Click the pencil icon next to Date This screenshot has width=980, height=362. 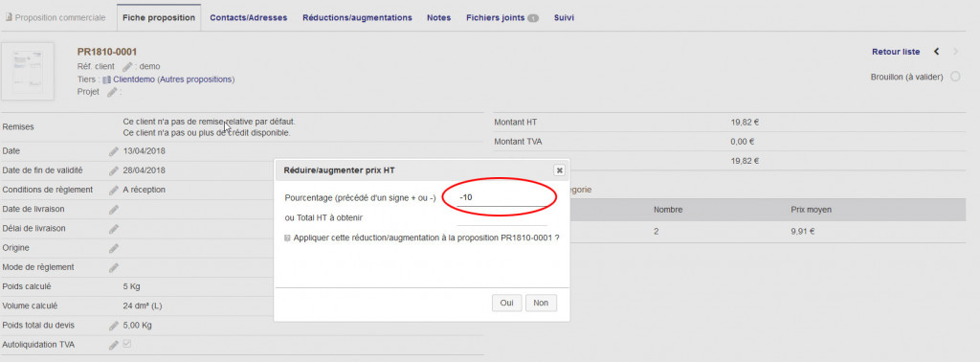pos(113,150)
